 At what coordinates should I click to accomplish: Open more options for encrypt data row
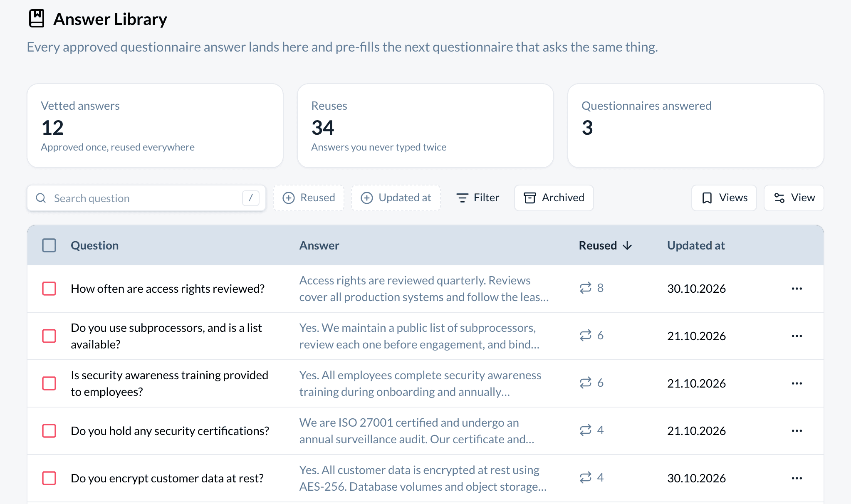click(797, 478)
